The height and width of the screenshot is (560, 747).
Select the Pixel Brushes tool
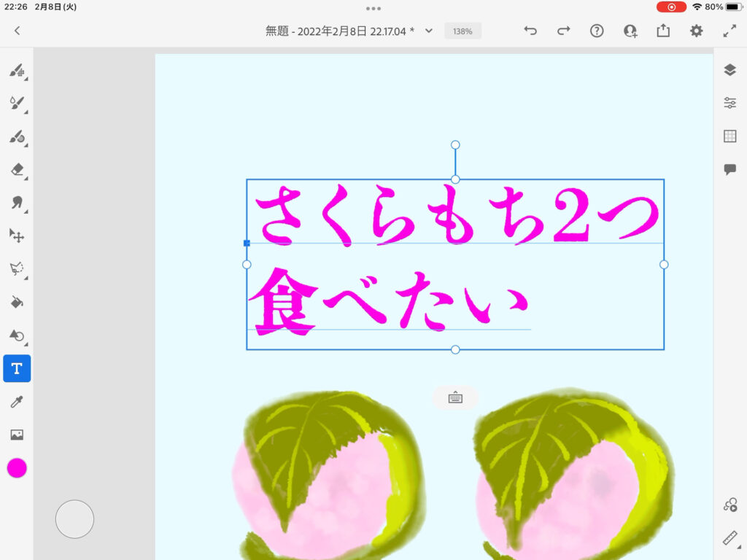point(17,71)
